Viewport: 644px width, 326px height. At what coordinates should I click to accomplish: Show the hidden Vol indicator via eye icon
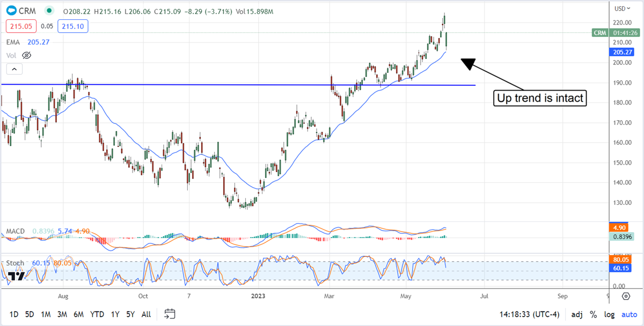(x=27, y=55)
